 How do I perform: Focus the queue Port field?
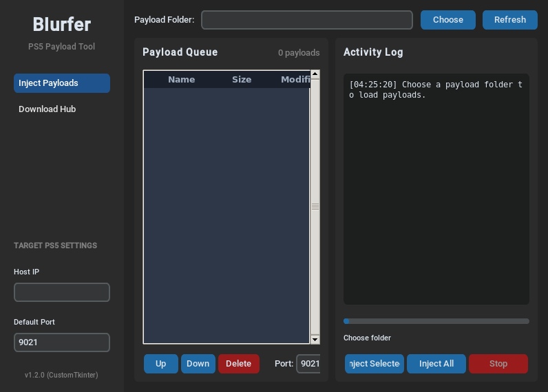tap(308, 364)
